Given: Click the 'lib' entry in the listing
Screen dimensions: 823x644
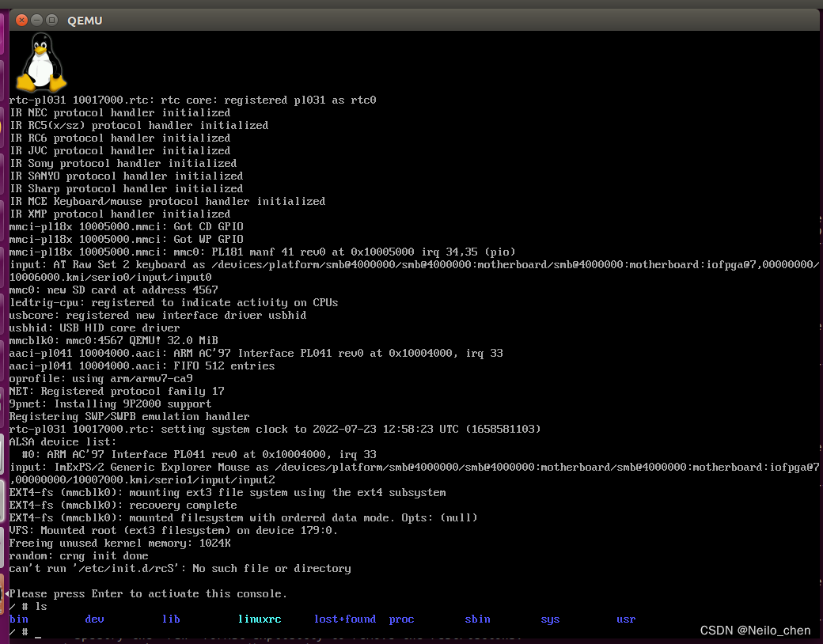Looking at the screenshot, I should click(x=171, y=619).
